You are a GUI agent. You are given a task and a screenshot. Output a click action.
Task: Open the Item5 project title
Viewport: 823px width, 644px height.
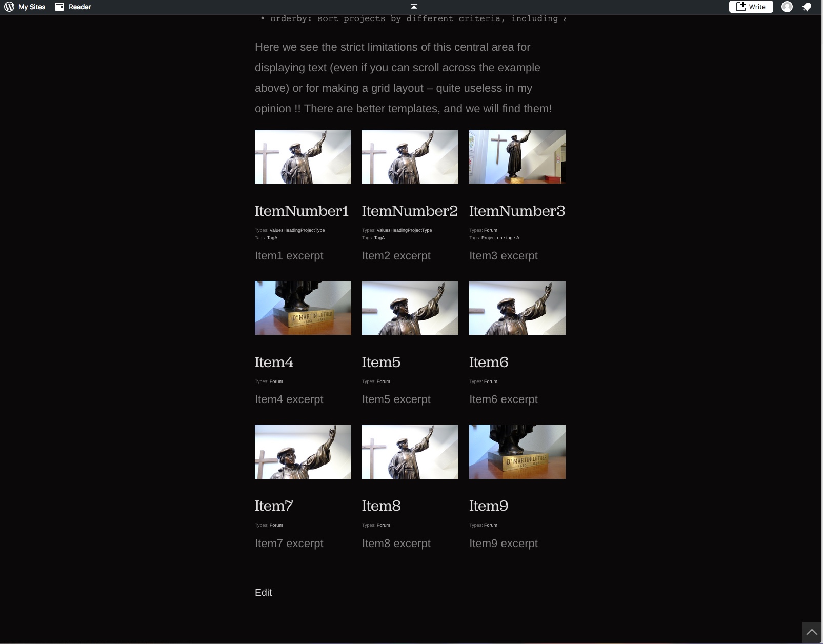click(381, 362)
